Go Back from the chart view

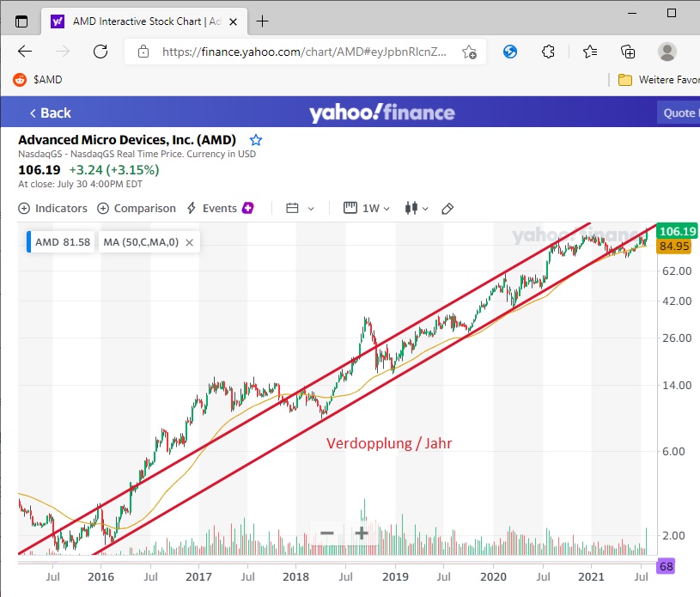[50, 113]
